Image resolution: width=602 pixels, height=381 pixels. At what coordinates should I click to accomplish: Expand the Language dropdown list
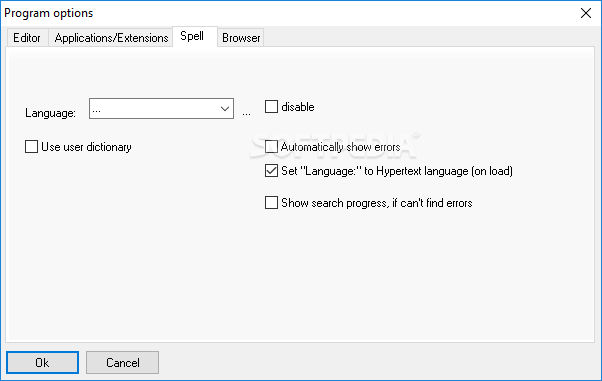225,109
